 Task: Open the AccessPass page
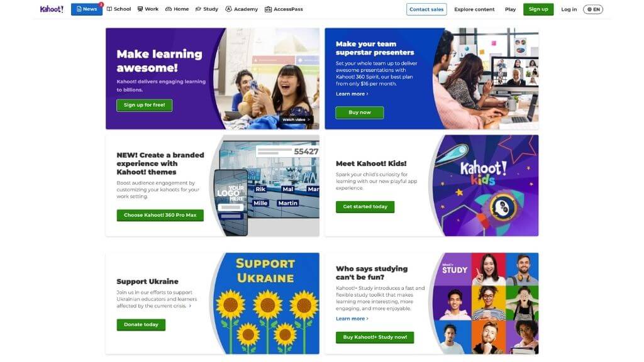tap(284, 9)
